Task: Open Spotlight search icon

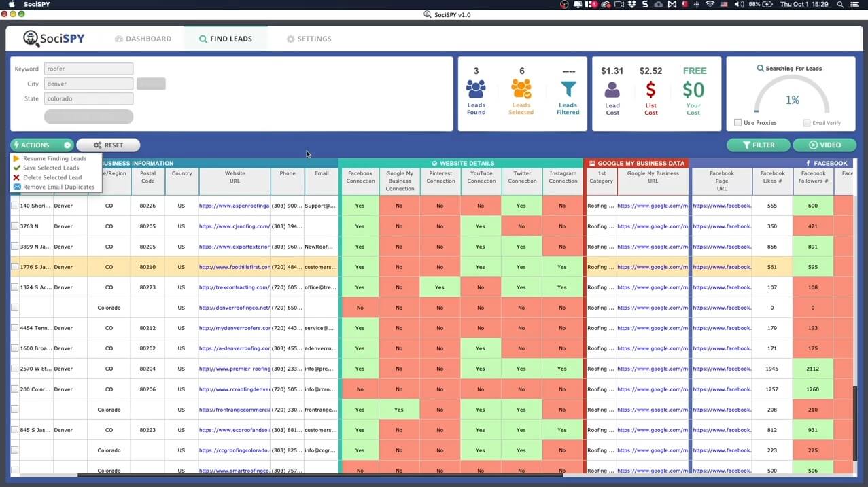Action: (x=841, y=5)
